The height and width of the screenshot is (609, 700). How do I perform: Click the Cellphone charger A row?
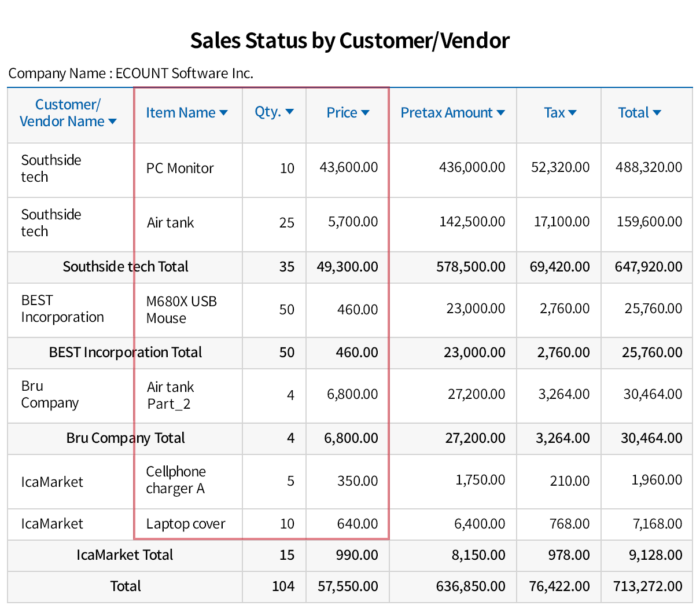176,480
